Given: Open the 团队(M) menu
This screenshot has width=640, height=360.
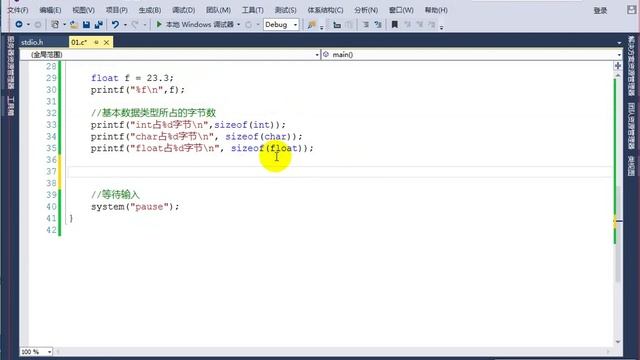Looking at the screenshot, I should click(x=218, y=10).
